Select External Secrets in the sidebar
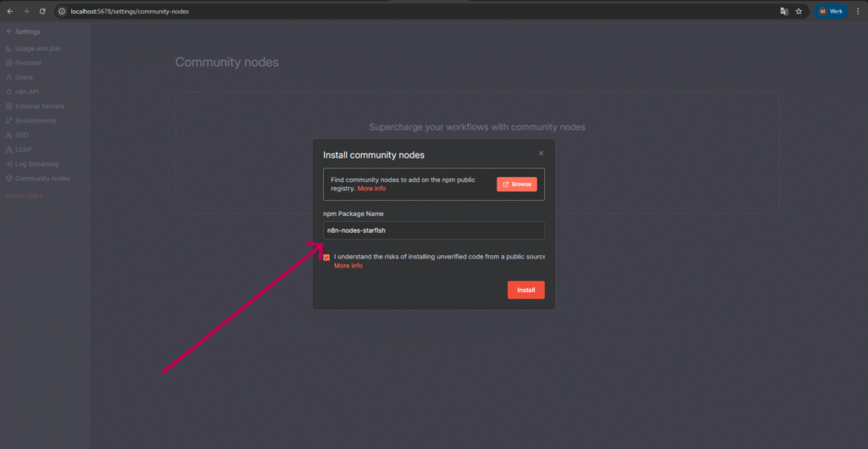The image size is (868, 449). tap(39, 106)
